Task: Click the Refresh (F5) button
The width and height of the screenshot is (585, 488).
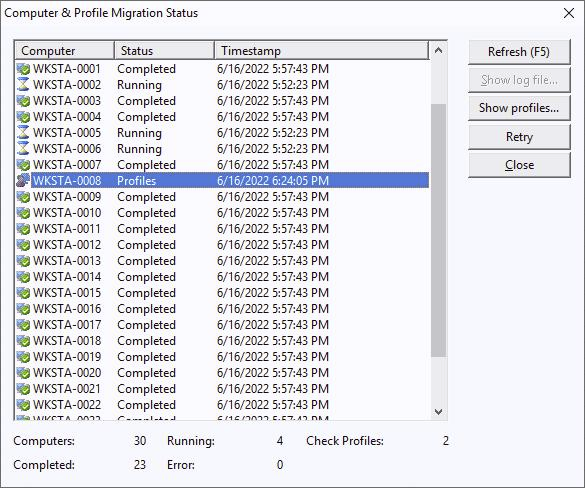Action: coord(519,52)
